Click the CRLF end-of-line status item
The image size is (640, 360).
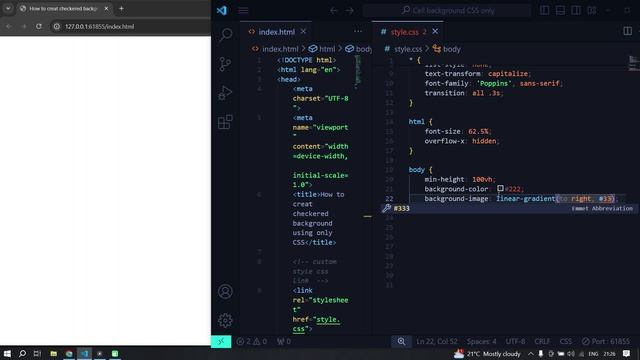pyautogui.click(x=542, y=342)
